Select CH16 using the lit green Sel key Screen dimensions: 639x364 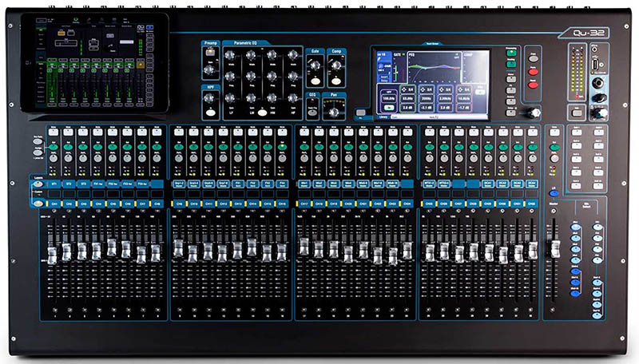[282, 147]
